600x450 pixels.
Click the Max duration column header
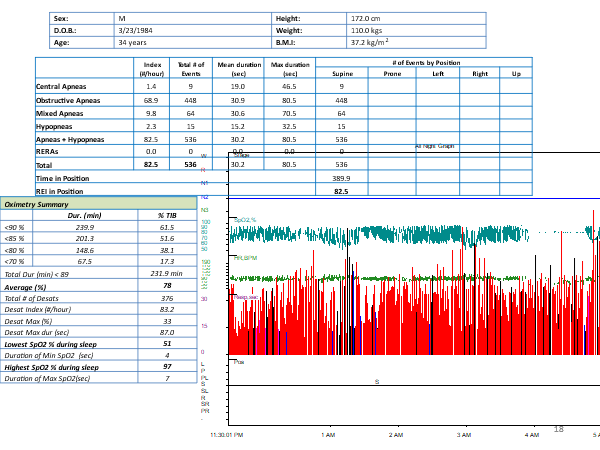(x=289, y=68)
